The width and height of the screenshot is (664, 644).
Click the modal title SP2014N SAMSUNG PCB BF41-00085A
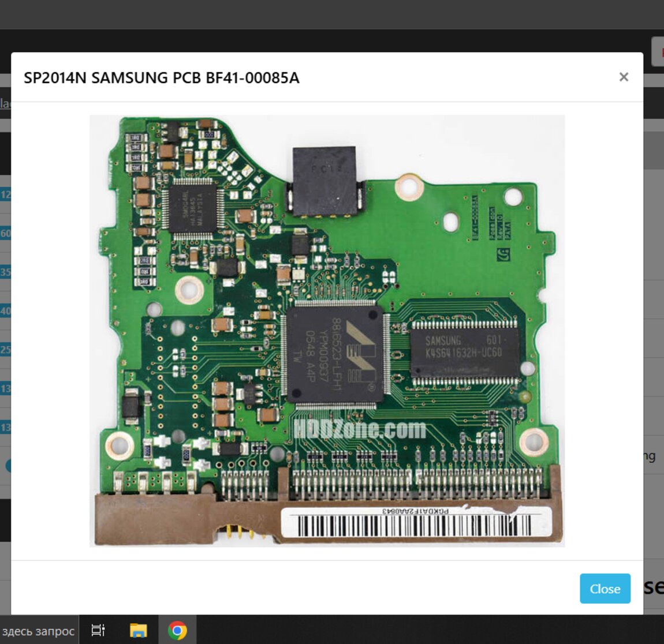click(162, 78)
